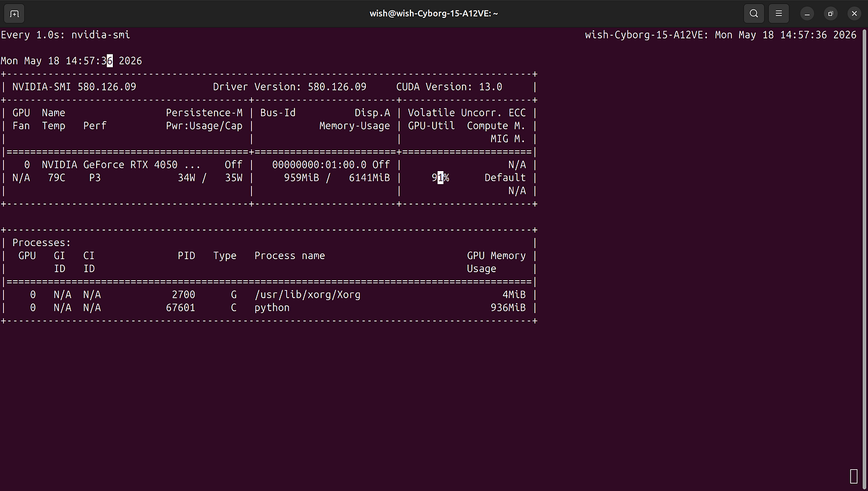This screenshot has width=868, height=491.
Task: Click the Bus-Id column header
Action: point(278,113)
